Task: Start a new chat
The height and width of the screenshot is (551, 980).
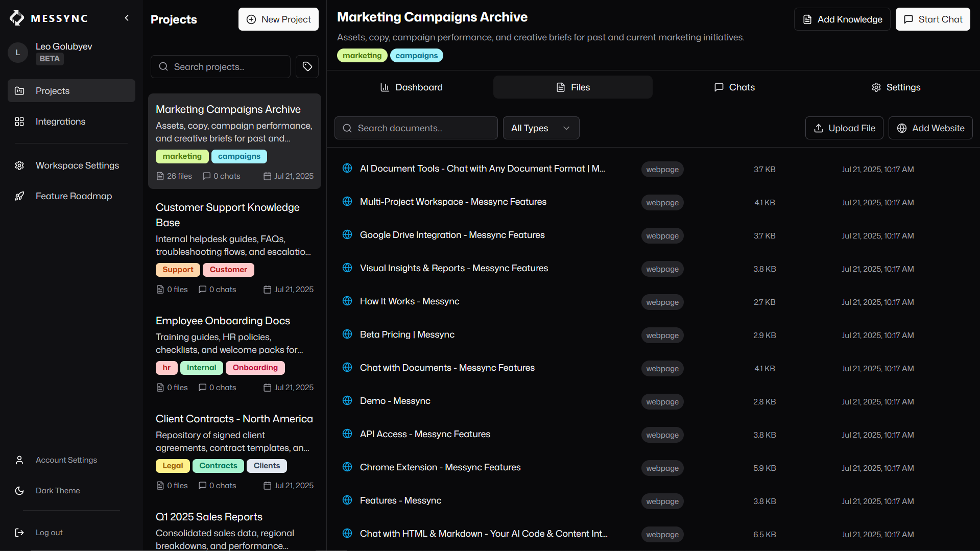Action: [x=933, y=19]
